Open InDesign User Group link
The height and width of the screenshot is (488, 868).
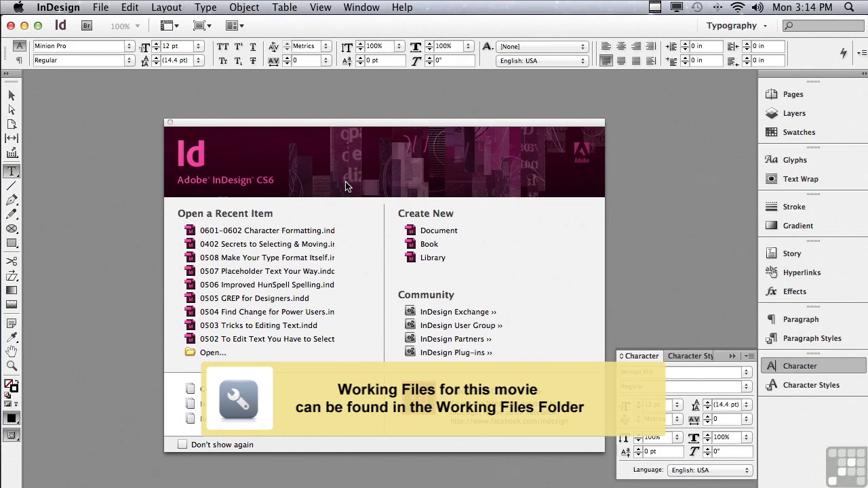[x=461, y=325]
